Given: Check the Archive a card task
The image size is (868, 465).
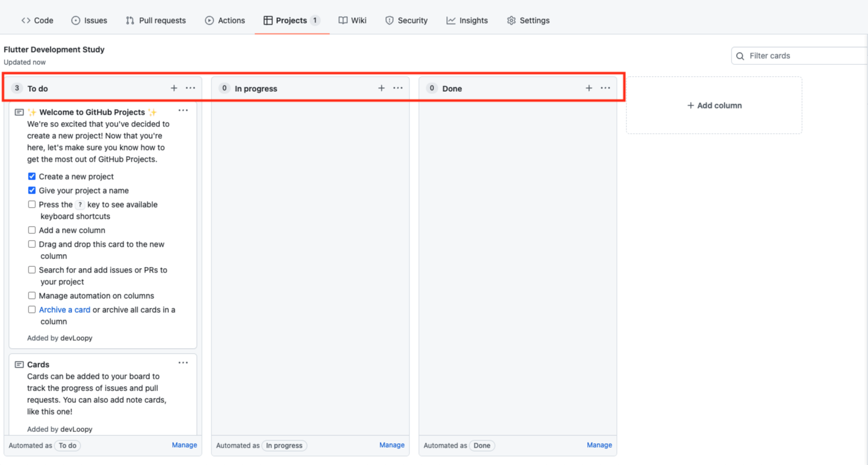Looking at the screenshot, I should click(32, 309).
